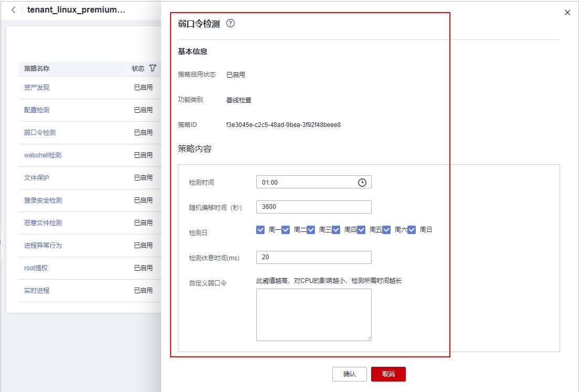Screen dimensions: 579x392
Task: Click the red 取消 button
Action: pos(388,374)
